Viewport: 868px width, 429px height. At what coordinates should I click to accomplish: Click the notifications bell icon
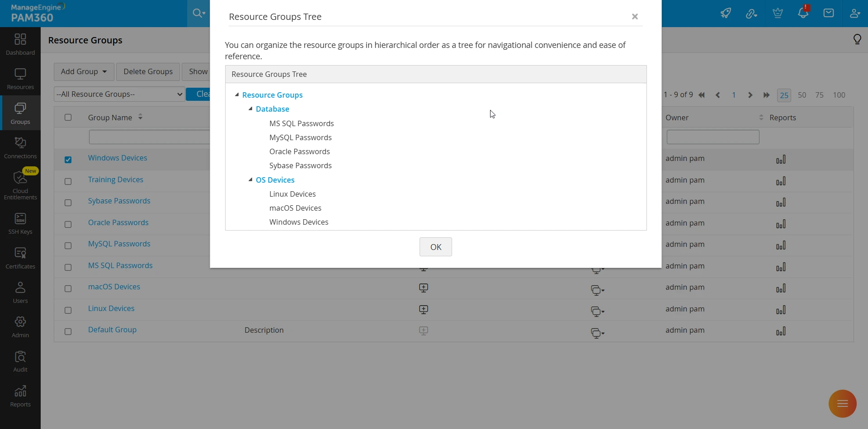[803, 13]
